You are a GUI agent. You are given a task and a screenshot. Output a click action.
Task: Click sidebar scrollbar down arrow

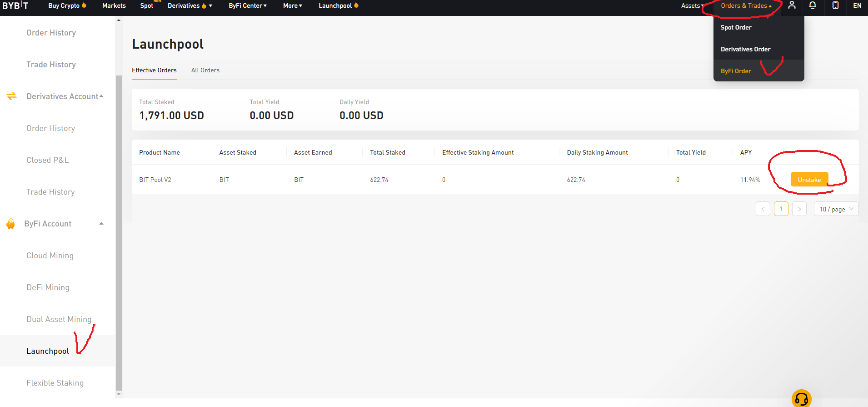(x=119, y=394)
